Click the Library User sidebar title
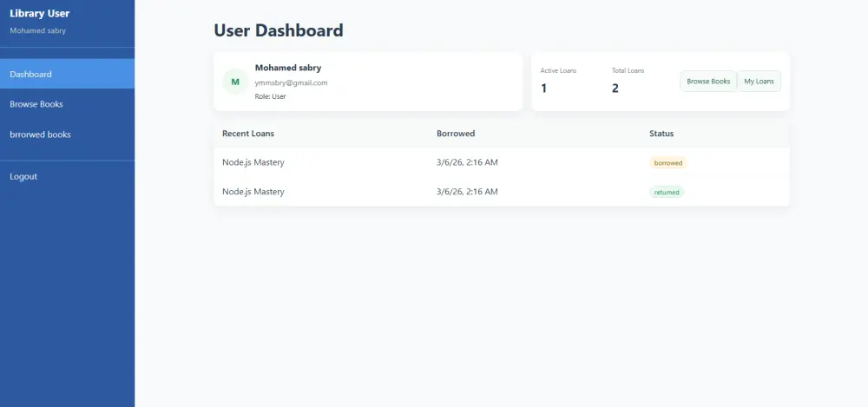This screenshot has height=407, width=868. tap(40, 13)
